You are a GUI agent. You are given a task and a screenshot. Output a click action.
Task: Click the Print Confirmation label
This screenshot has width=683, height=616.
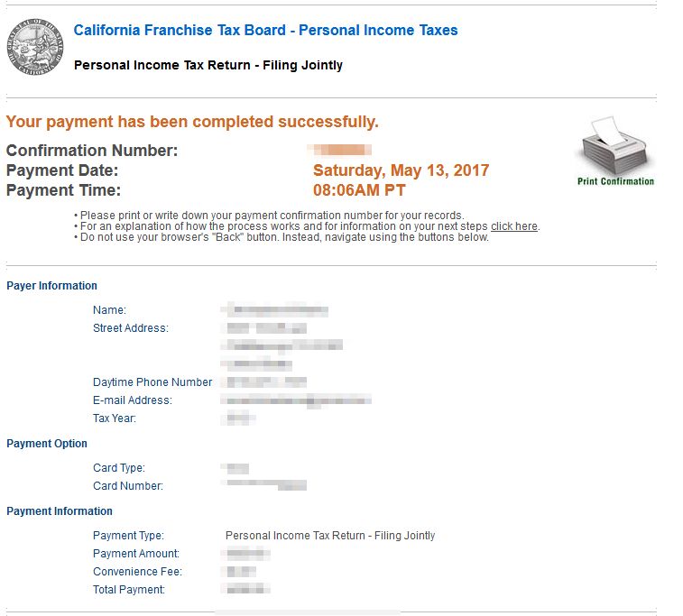click(x=615, y=181)
